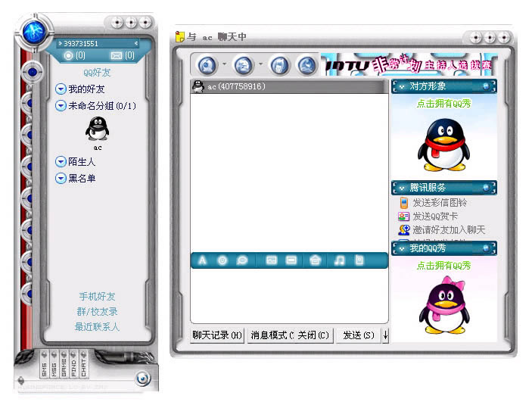This screenshot has height=405, width=532.
Task: Open the 最近联系人 tab
Action: (x=97, y=327)
